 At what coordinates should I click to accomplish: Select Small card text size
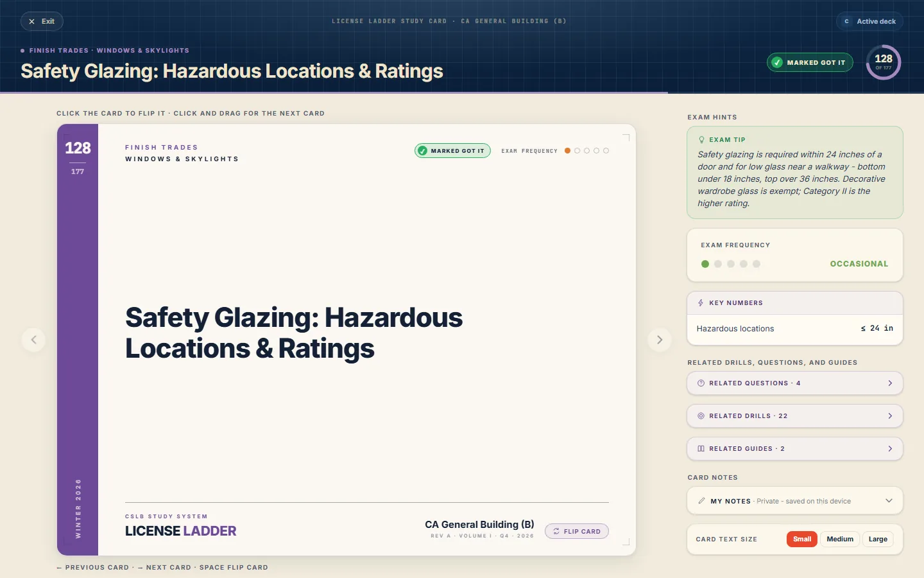point(802,539)
